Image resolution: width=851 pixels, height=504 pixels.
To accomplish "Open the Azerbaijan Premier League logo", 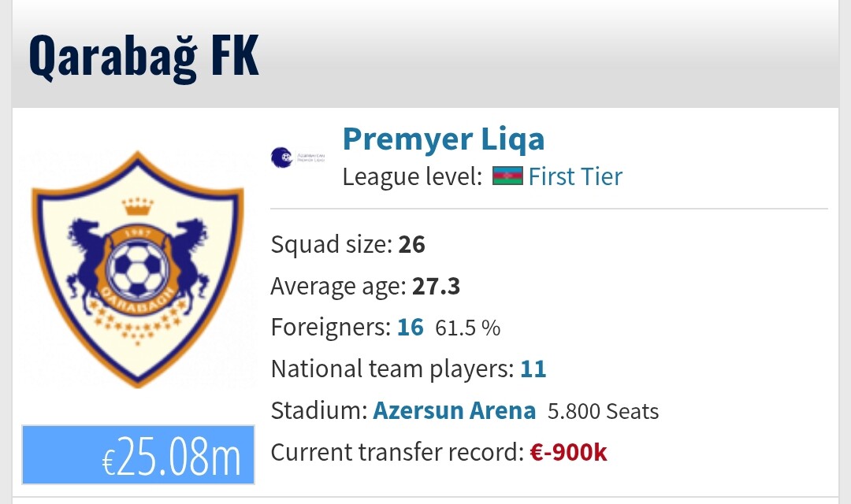I will [x=297, y=157].
